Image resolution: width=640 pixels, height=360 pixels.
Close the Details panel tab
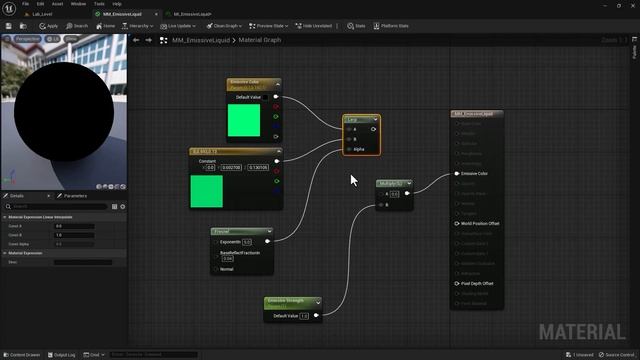click(49, 196)
